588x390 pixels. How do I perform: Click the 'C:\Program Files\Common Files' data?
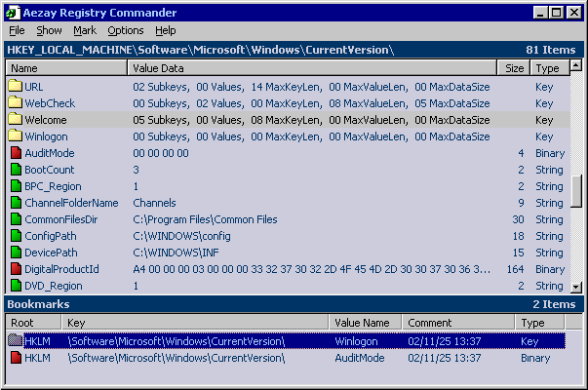pyautogui.click(x=205, y=219)
